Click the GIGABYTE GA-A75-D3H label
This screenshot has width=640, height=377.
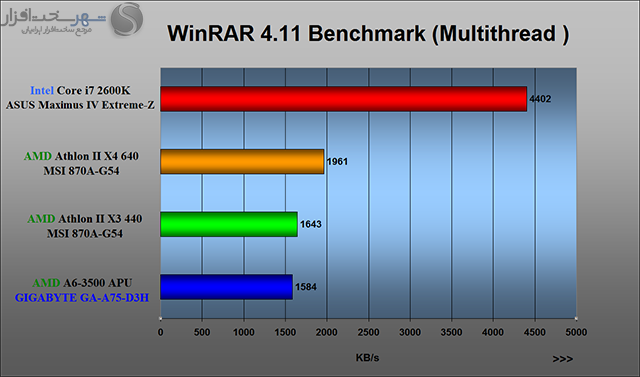(82, 297)
